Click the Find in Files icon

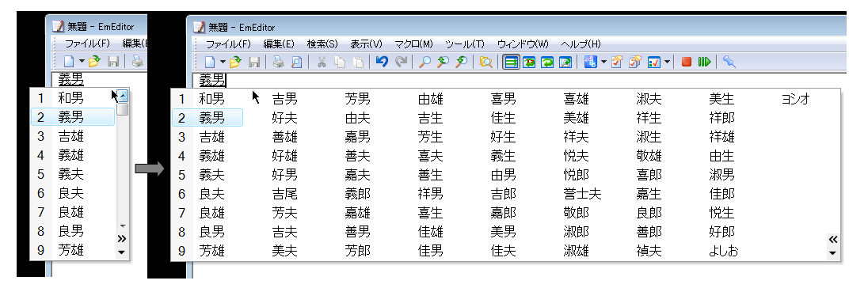486,62
